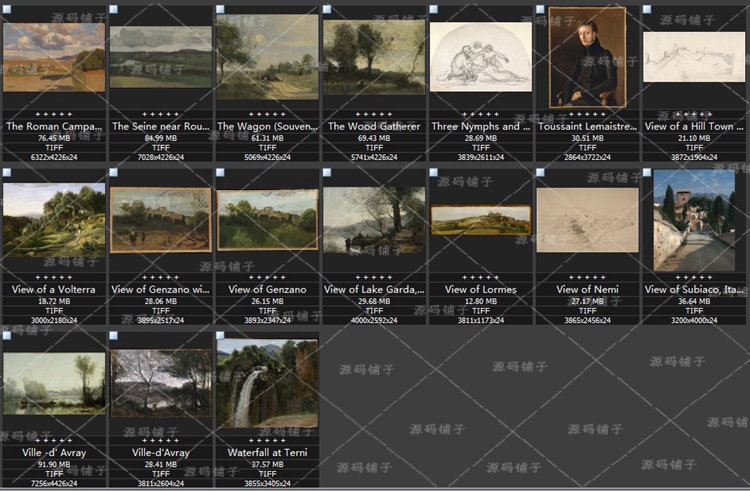750x491 pixels.
Task: Check the box for View of Lake Garda
Action: click(327, 172)
